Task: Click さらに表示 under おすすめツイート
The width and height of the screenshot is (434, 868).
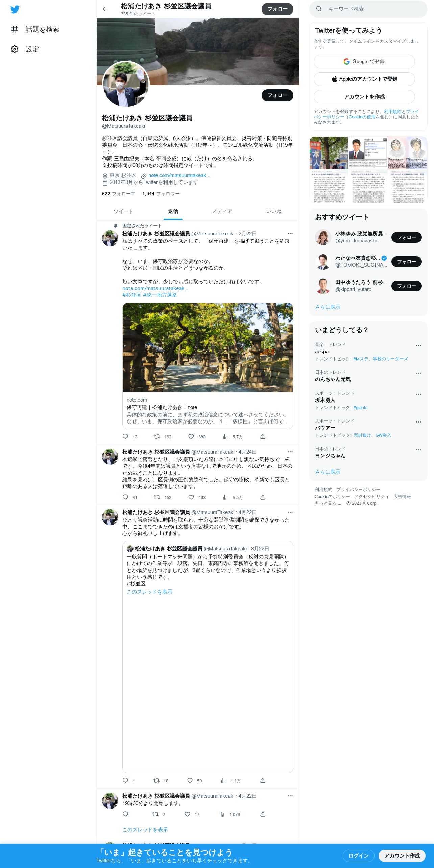Action: (x=328, y=307)
